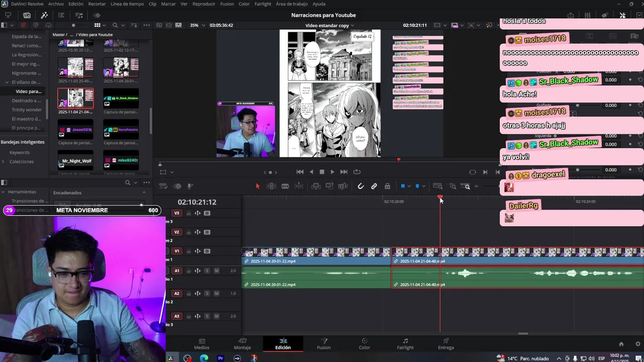Image resolution: width=644 pixels, height=362 pixels.
Task: Toggle the position lock icon
Action: pos(387,186)
